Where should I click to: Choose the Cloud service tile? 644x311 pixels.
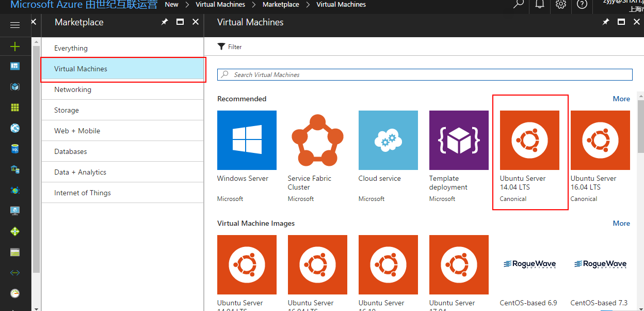tap(388, 157)
